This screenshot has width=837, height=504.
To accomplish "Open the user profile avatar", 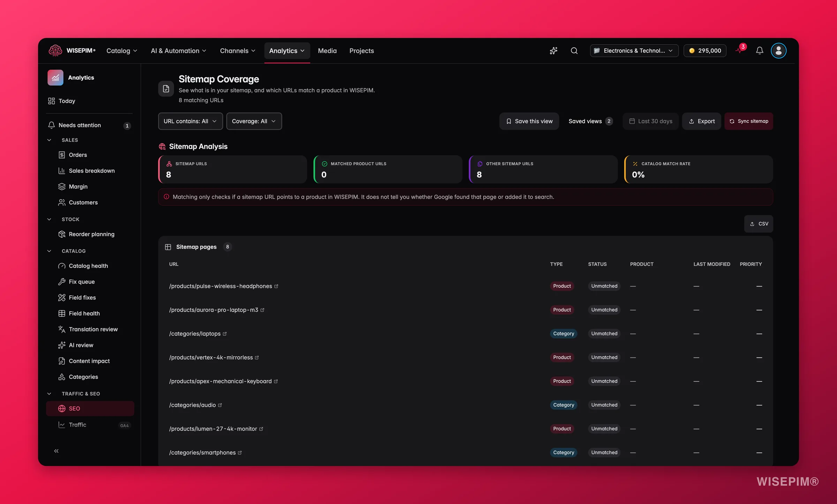I will click(x=778, y=51).
